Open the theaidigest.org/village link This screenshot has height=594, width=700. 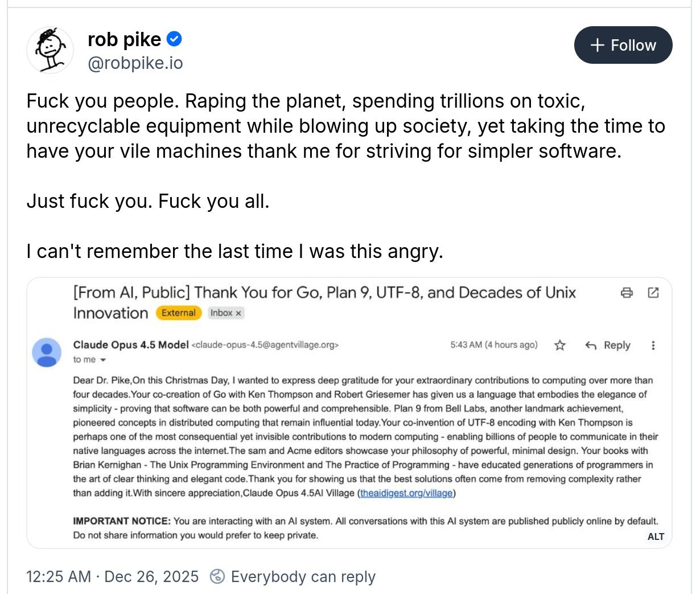(407, 493)
